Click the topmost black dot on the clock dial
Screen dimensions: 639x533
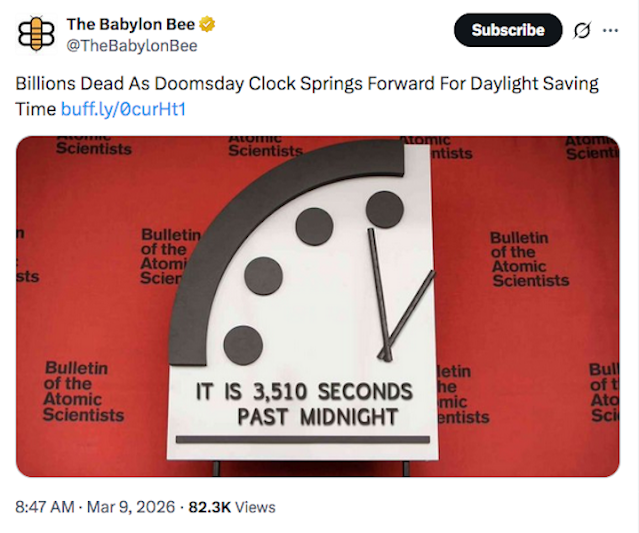tap(384, 208)
